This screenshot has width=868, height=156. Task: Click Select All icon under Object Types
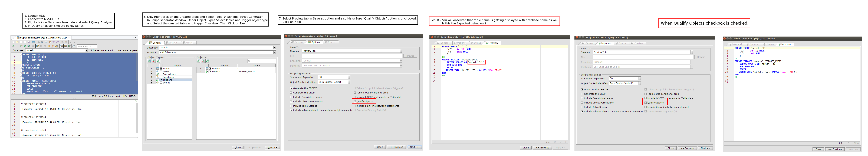pos(149,61)
